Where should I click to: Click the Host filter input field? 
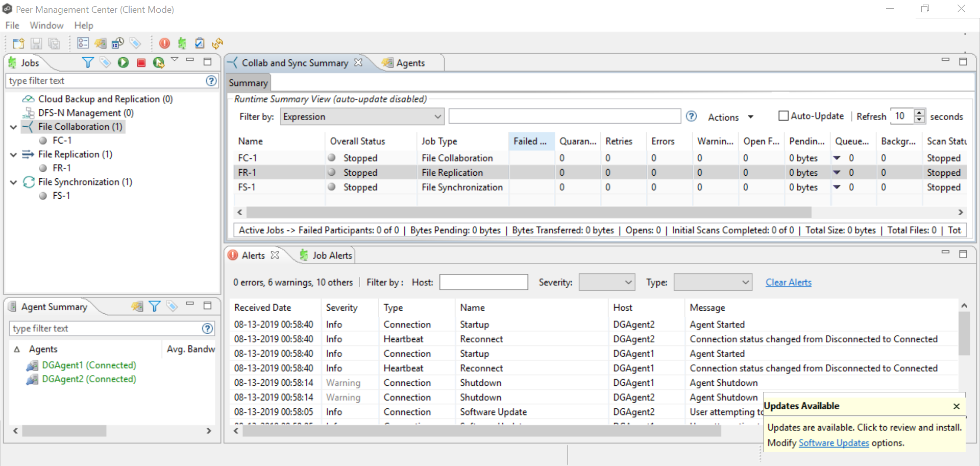point(483,282)
